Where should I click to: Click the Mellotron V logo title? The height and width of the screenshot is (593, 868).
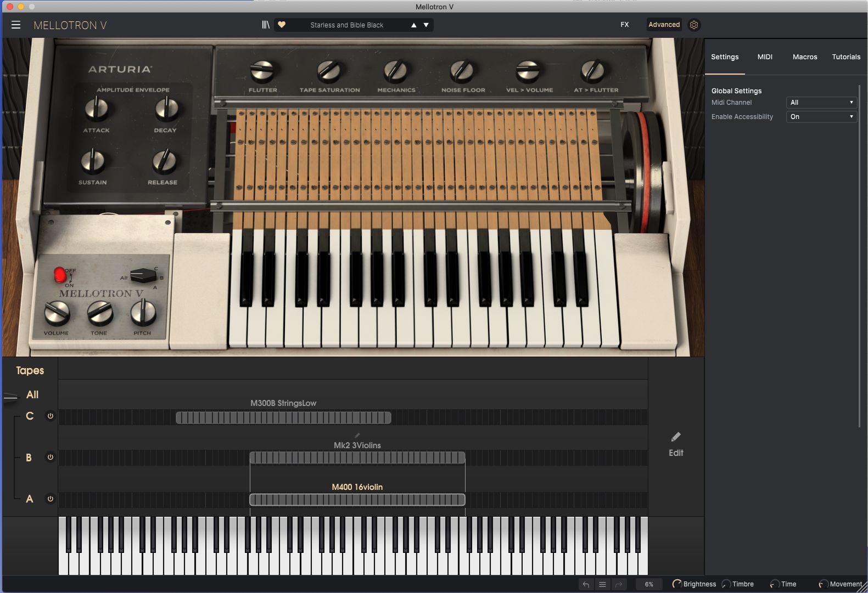[x=70, y=25]
